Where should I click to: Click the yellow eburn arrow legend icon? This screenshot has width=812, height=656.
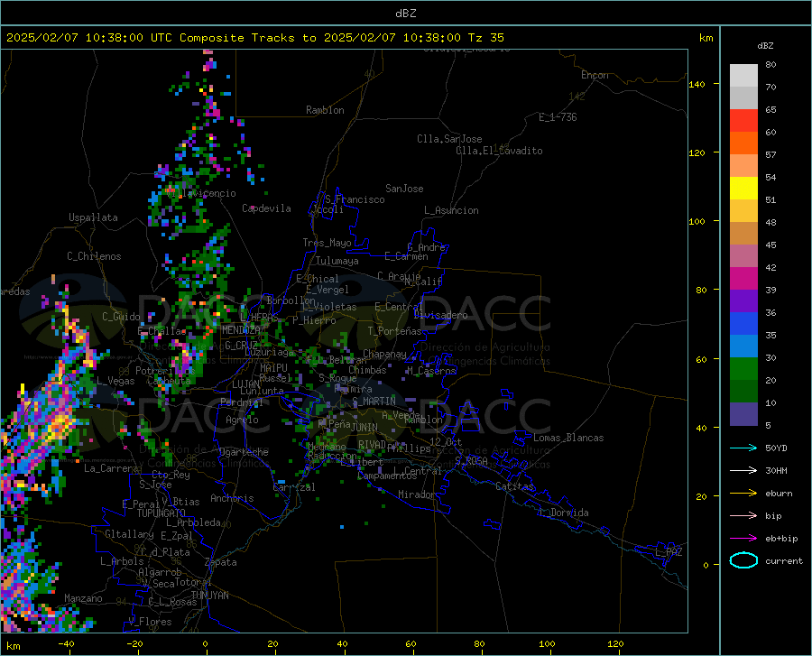(x=743, y=493)
